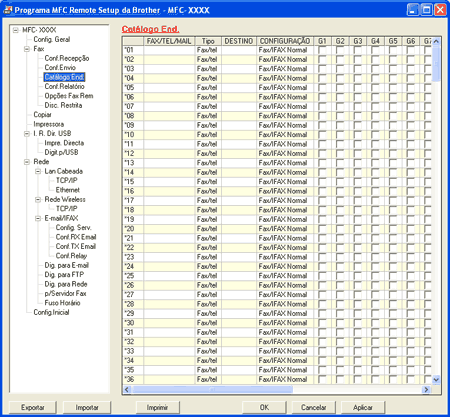This screenshot has height=417, width=450.
Task: Collapse the Fax tree branch
Action: point(27,49)
